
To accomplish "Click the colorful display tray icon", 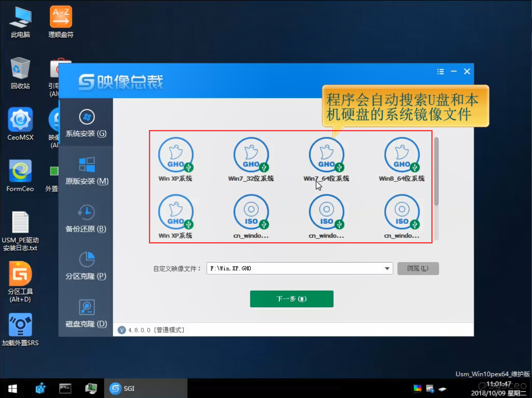I will coord(417,389).
